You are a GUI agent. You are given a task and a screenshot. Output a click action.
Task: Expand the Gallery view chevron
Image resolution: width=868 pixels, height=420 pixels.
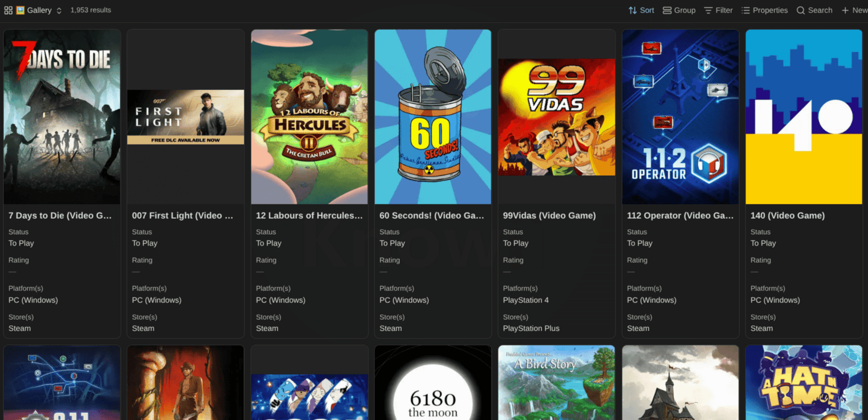(x=59, y=10)
